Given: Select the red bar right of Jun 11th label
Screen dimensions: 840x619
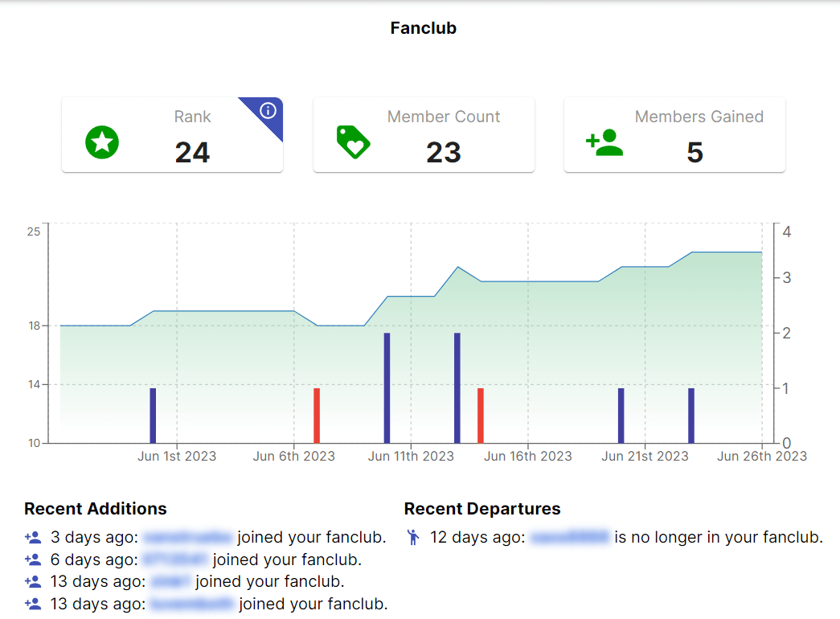Looking at the screenshot, I should click(x=481, y=415).
